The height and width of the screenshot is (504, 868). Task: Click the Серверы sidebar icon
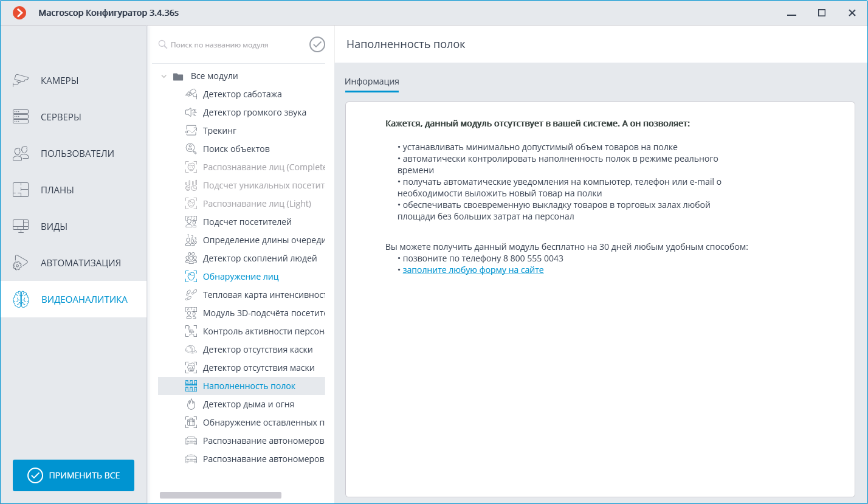[21, 117]
